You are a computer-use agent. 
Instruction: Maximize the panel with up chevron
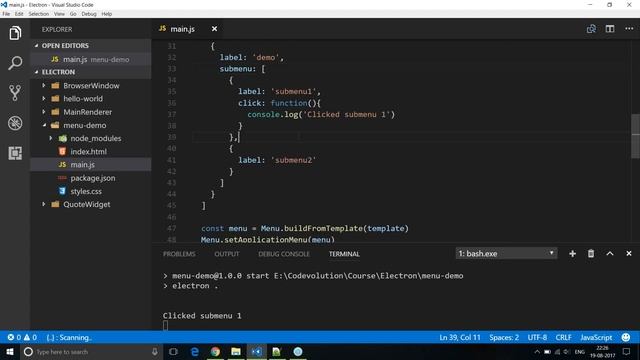[610, 253]
